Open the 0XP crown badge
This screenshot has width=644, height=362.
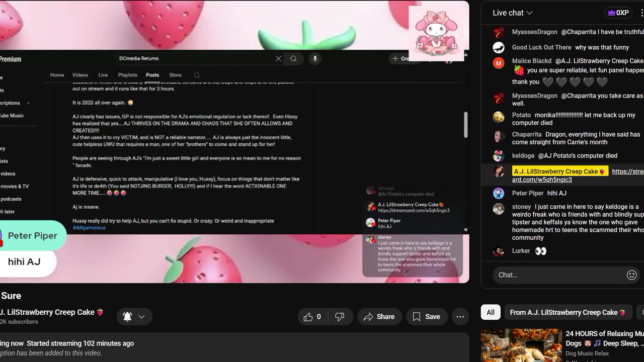(618, 13)
